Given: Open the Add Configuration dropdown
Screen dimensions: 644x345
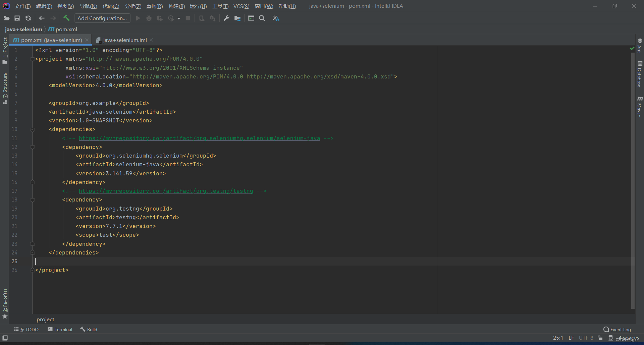Looking at the screenshot, I should 102,18.
